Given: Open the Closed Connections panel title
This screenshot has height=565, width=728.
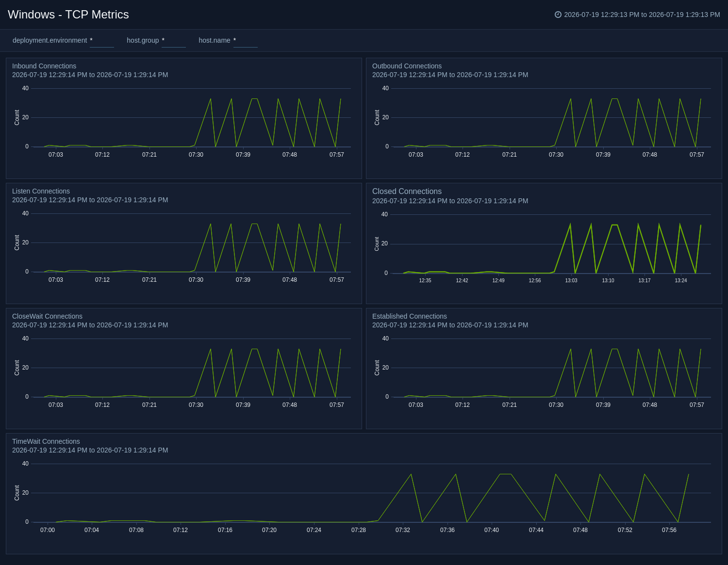Looking at the screenshot, I should click(407, 192).
